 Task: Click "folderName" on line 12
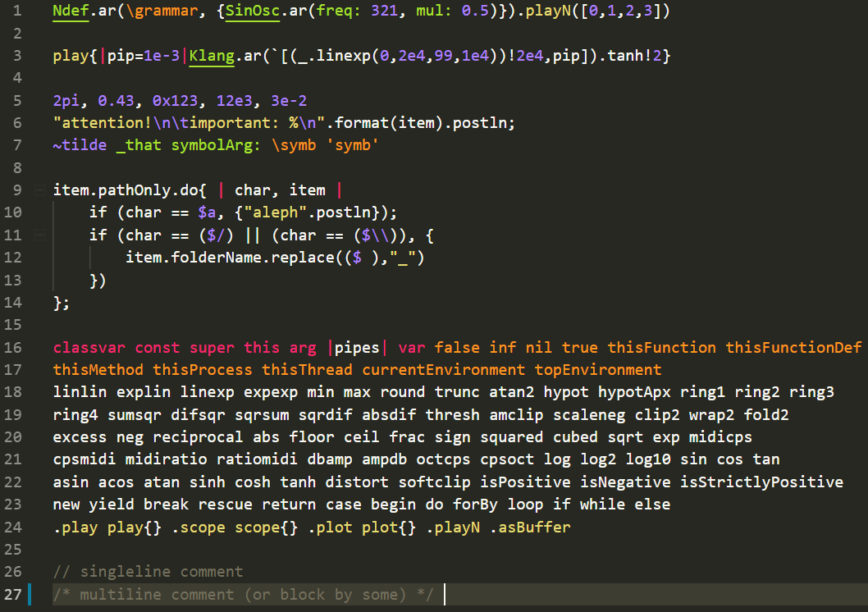point(216,258)
